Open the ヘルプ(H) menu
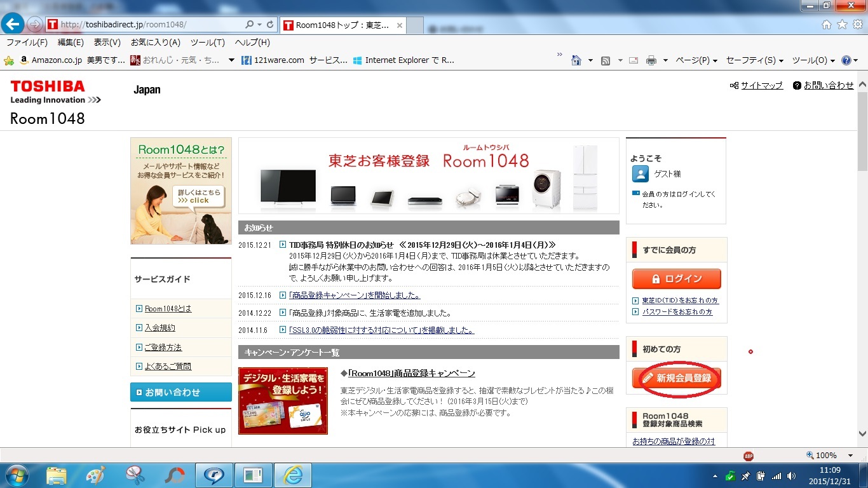This screenshot has height=488, width=868. click(252, 43)
